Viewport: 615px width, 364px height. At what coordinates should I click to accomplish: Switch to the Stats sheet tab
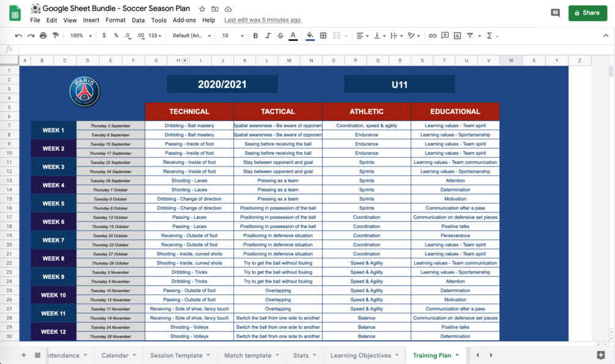tap(301, 355)
